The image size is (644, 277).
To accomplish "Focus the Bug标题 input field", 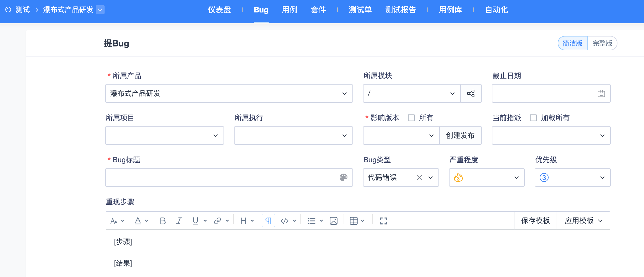I will click(x=229, y=177).
